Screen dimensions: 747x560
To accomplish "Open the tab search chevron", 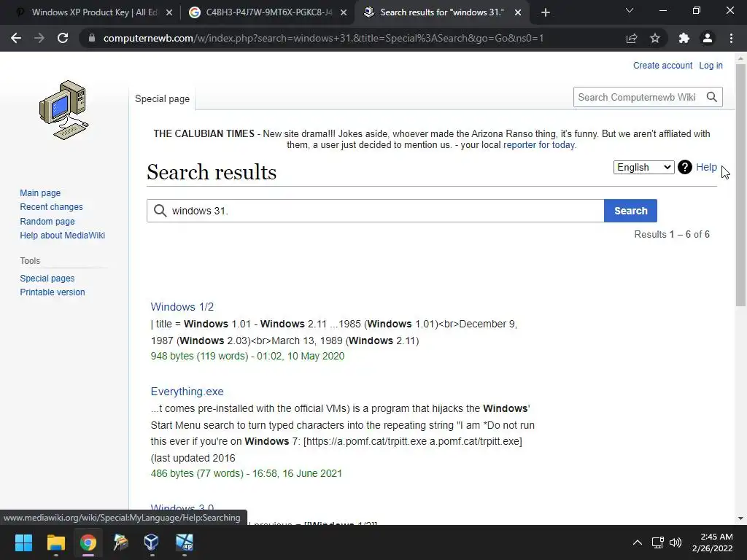I will point(630,10).
